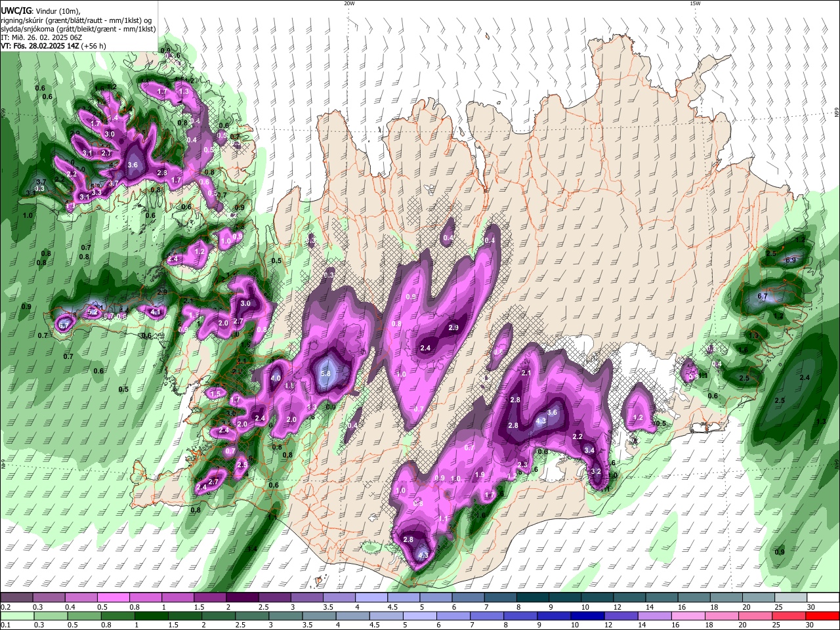Select the white 30 swatch on snow scale
This screenshot has height=630, width=840.
(824, 598)
